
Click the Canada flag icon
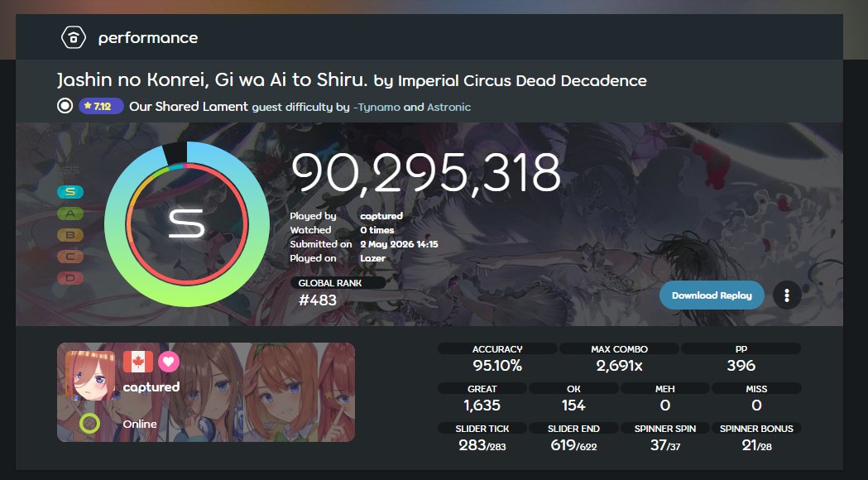[x=137, y=362]
